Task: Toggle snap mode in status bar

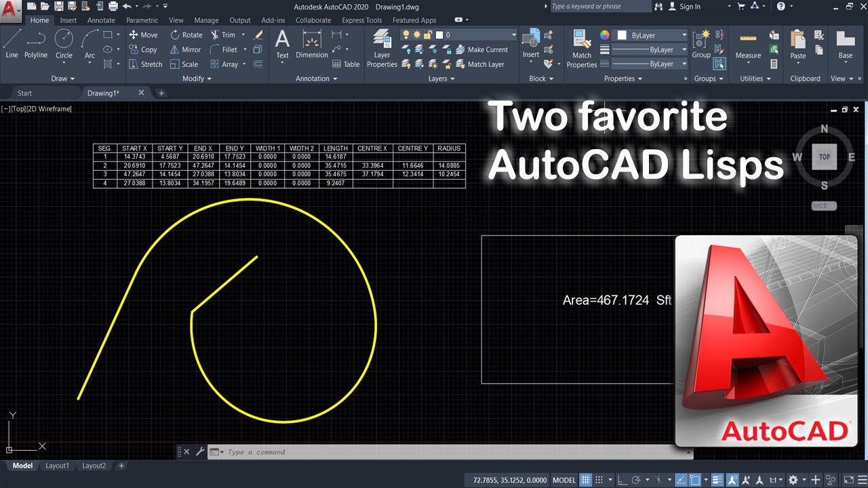Action: point(599,480)
